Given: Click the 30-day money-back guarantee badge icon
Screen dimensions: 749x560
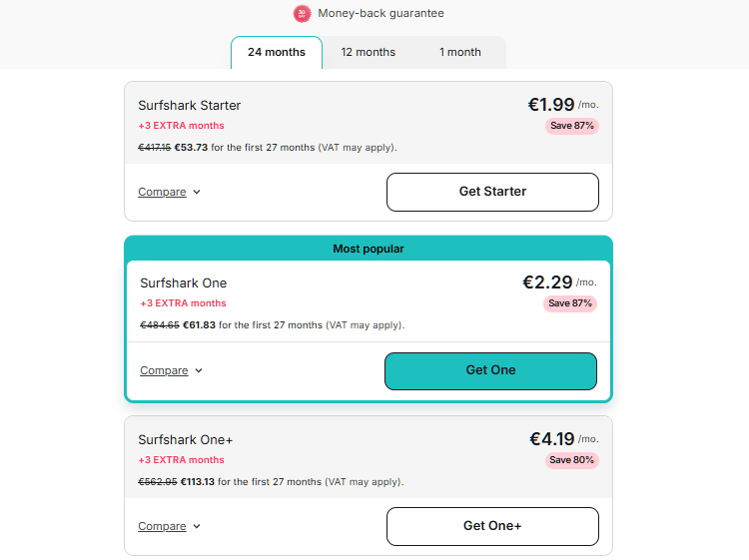Looking at the screenshot, I should point(302,14).
